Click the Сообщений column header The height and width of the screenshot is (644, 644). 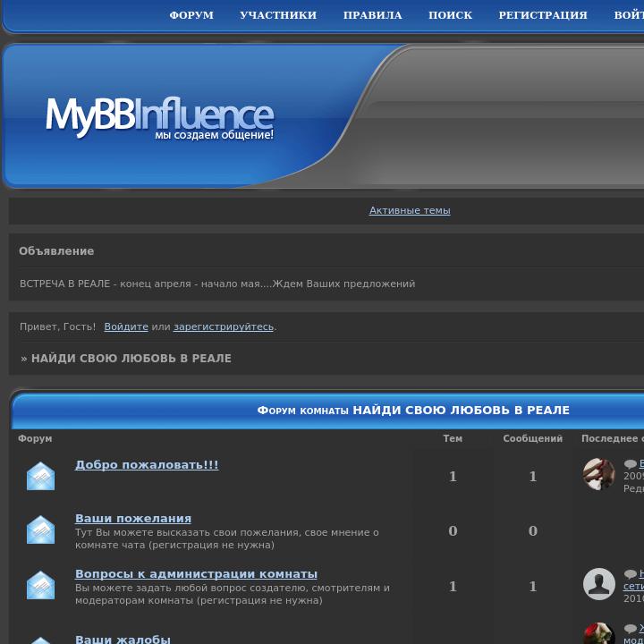coord(533,438)
